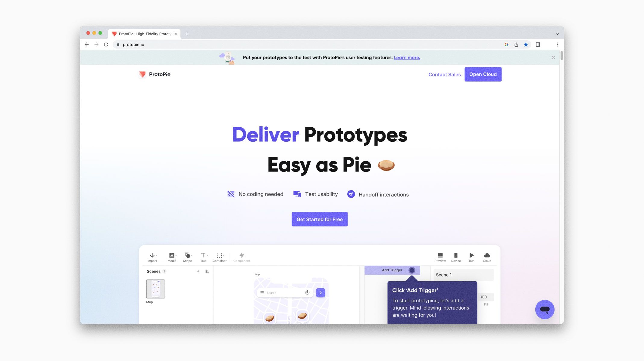Click the Contact Sales menu item

[x=445, y=74]
